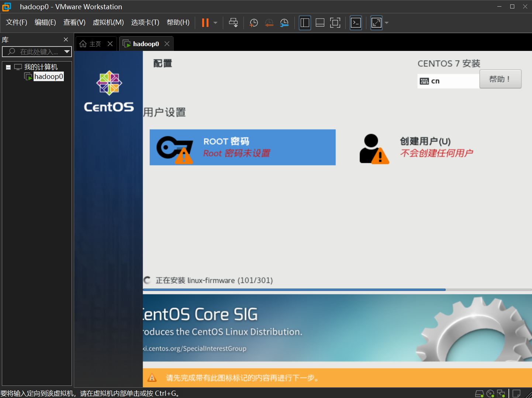532x398 pixels.
Task: Maximize the VMware Workstation window
Action: [x=512, y=7]
